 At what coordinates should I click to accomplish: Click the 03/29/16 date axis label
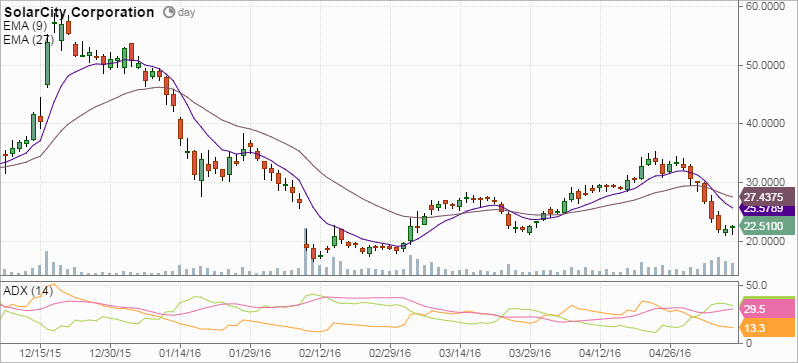pyautogui.click(x=530, y=352)
